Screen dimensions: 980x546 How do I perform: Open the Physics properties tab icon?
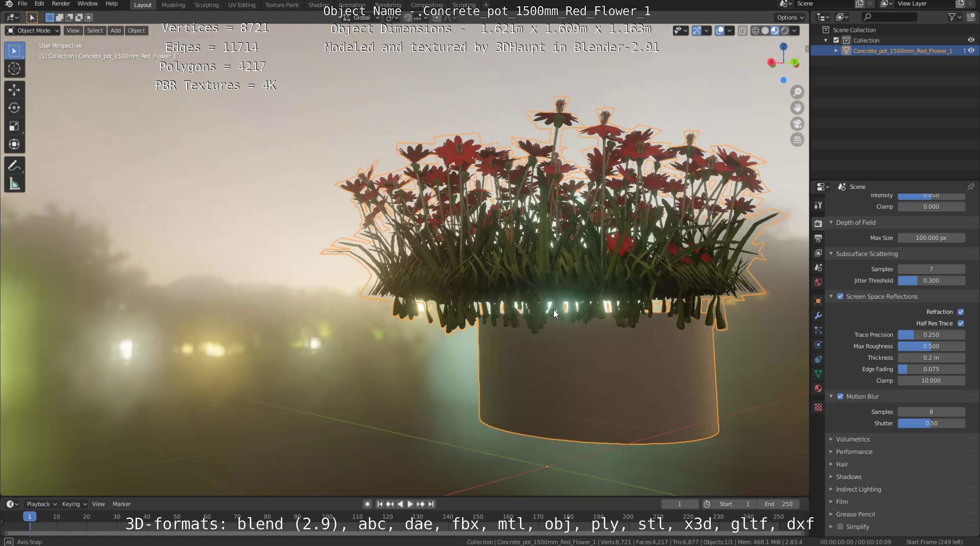pos(818,345)
